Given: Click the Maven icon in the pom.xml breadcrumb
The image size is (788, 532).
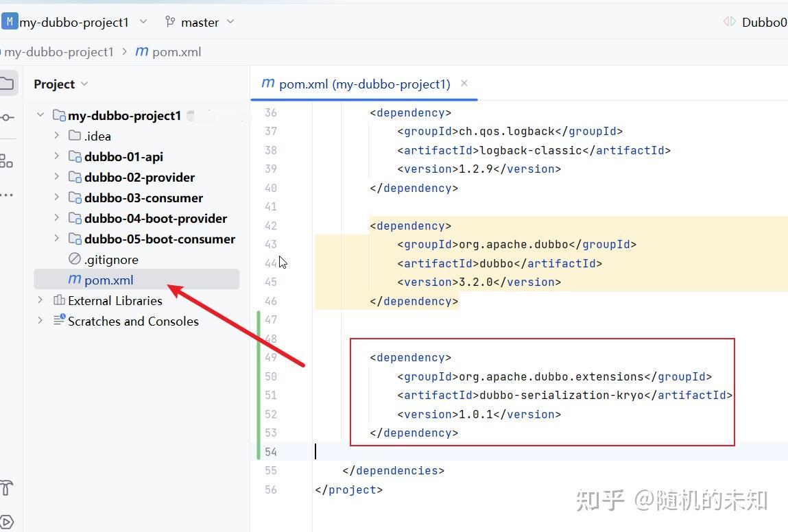Looking at the screenshot, I should click(x=141, y=51).
